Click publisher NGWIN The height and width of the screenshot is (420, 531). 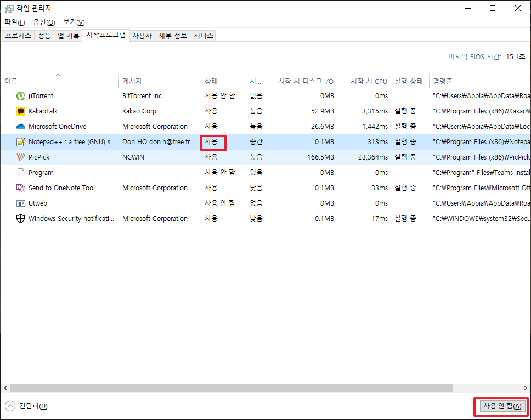(133, 157)
